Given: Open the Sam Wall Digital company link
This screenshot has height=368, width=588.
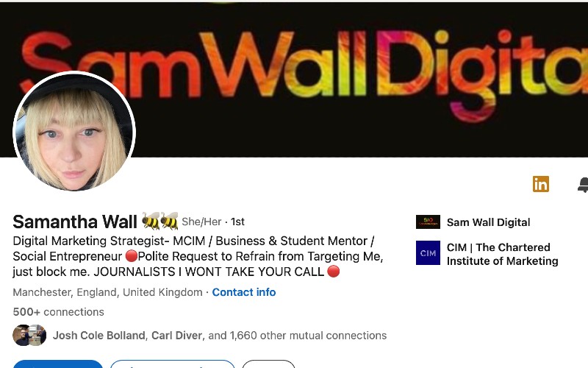Looking at the screenshot, I should (488, 222).
